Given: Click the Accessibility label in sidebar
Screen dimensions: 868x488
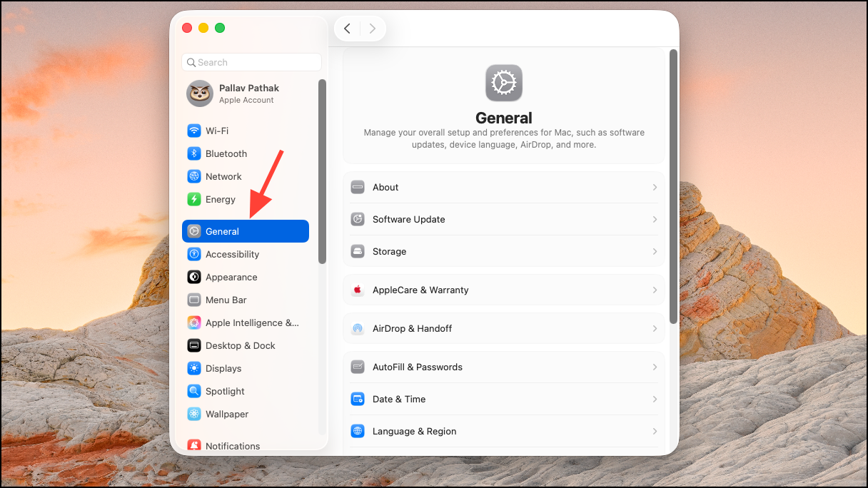Looking at the screenshot, I should (232, 254).
